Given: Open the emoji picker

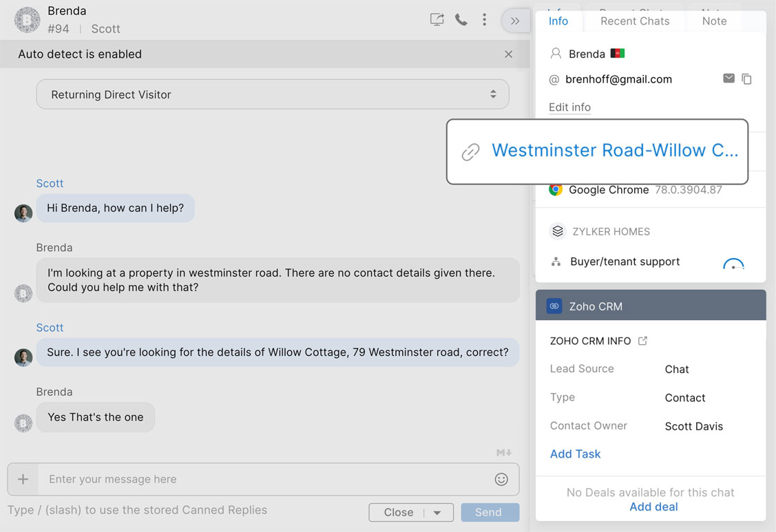Looking at the screenshot, I should point(501,479).
